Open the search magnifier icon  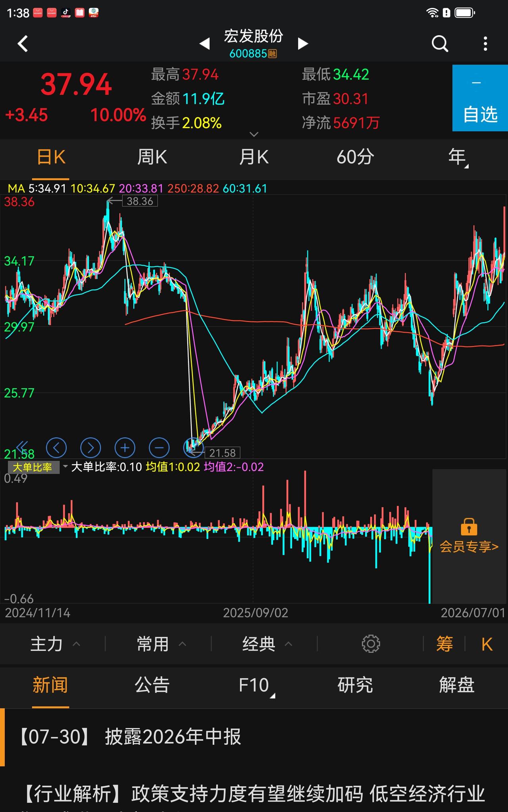(440, 44)
